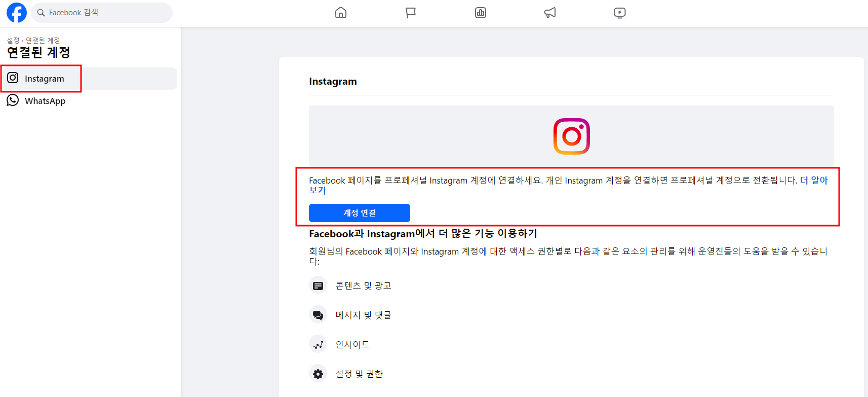Open the Ads megaphone icon
The width and height of the screenshot is (868, 397).
coord(550,13)
